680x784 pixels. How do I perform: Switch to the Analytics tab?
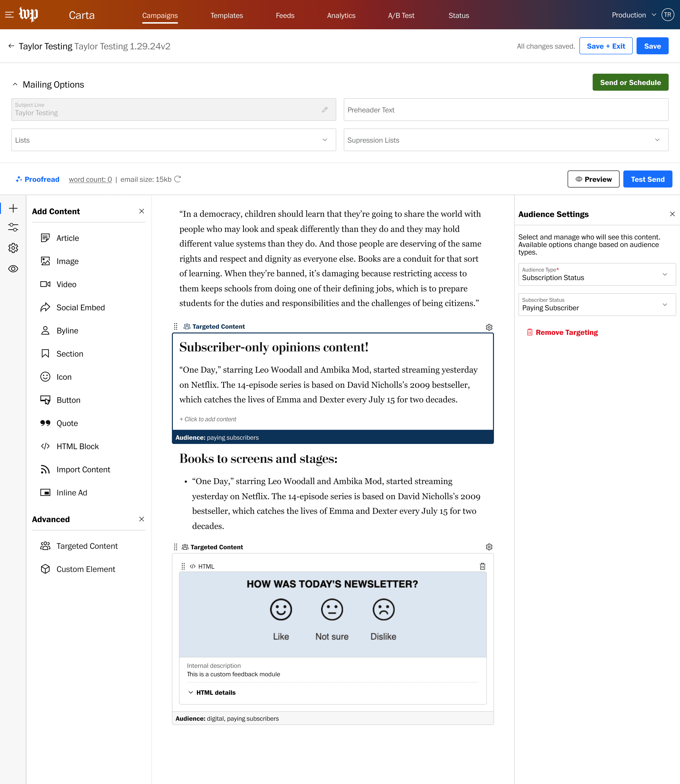click(x=341, y=16)
